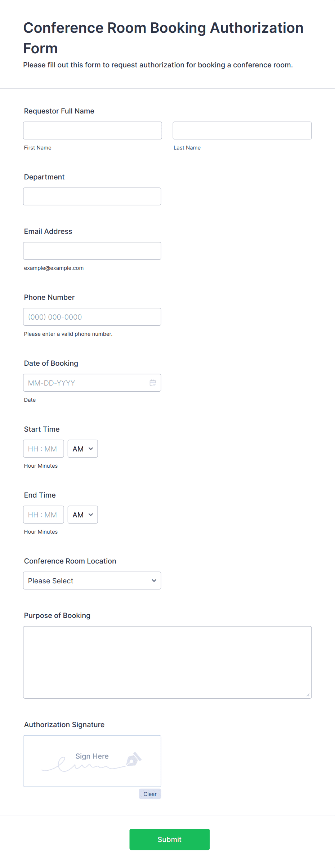Click the pen icon in signature box
Viewport: 335px width, 868px height.
tap(134, 758)
